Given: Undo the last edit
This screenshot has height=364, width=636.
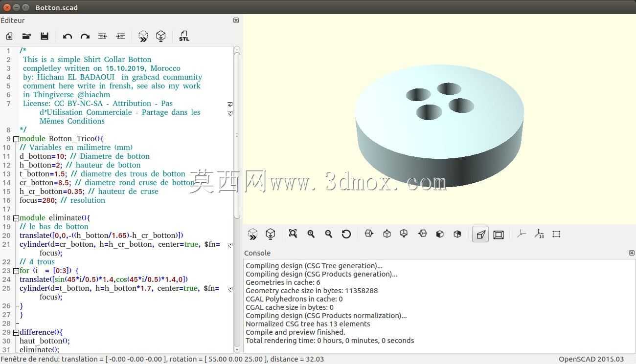Looking at the screenshot, I should [x=68, y=36].
